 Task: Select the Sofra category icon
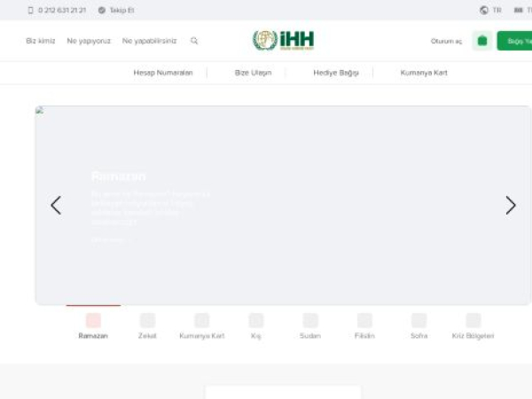[x=419, y=320]
